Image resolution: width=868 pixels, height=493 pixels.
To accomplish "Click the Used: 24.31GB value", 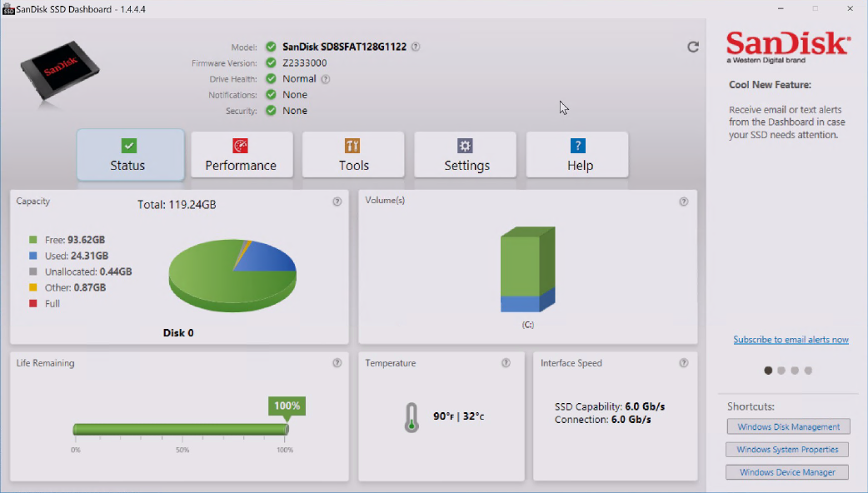I will pyautogui.click(x=77, y=256).
